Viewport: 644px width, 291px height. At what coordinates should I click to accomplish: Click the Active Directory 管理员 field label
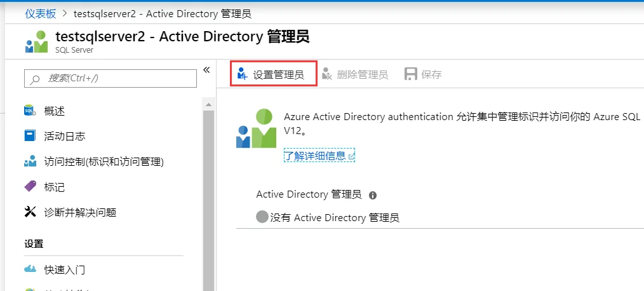[309, 194]
